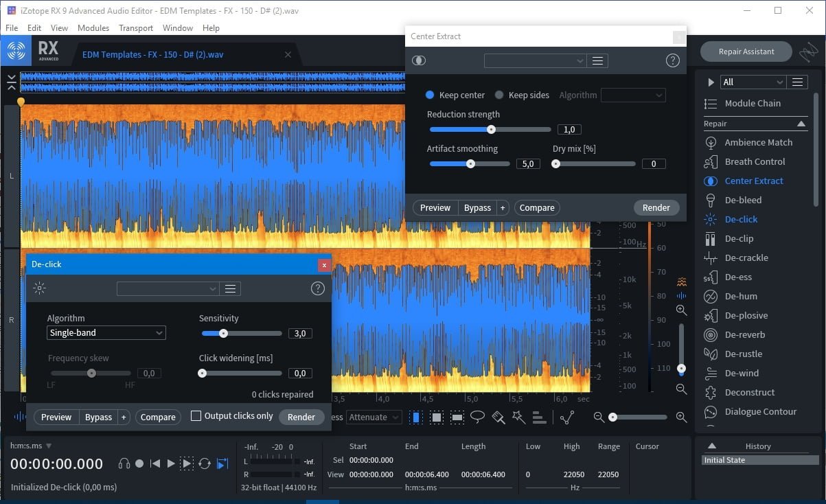The height and width of the screenshot is (504, 826).
Task: Select the Keep center option
Action: coord(430,95)
